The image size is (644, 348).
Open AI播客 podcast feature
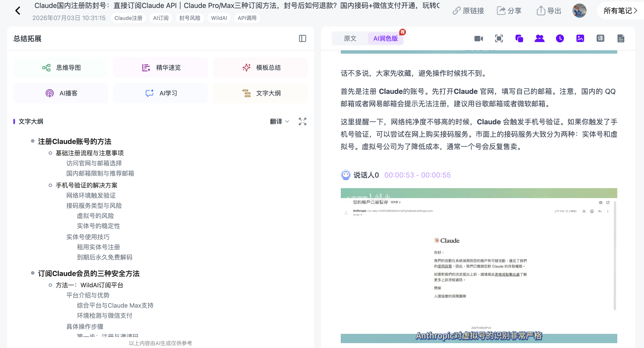[x=61, y=93]
